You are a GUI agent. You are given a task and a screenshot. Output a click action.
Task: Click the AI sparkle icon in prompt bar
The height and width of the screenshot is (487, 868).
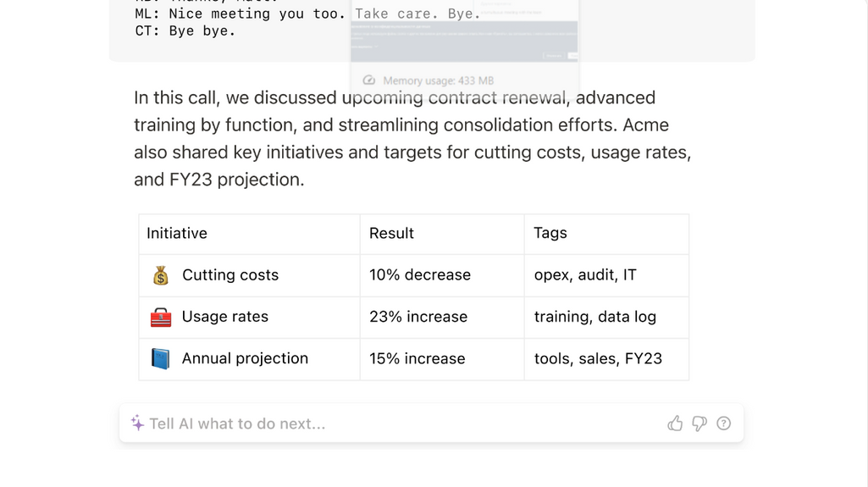click(x=137, y=423)
